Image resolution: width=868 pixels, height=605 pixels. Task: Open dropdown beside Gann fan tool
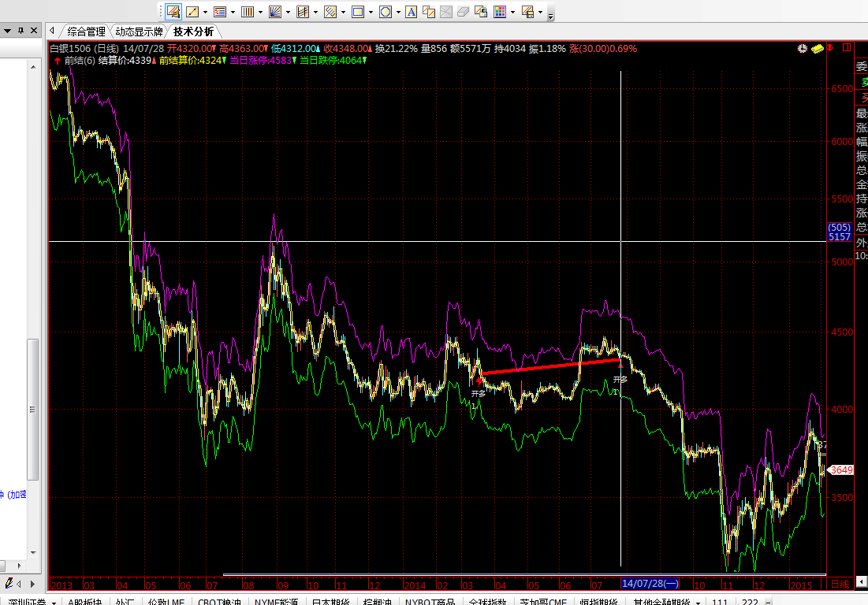(288, 12)
